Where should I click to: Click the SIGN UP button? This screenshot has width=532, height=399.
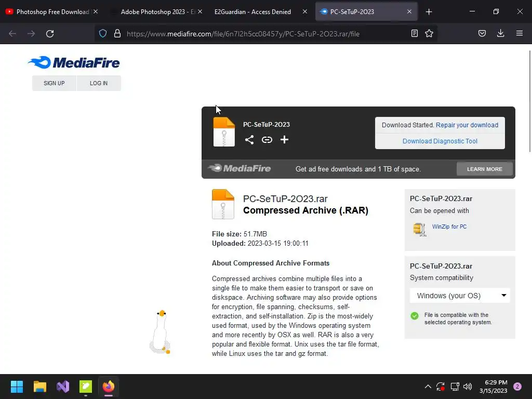[54, 83]
